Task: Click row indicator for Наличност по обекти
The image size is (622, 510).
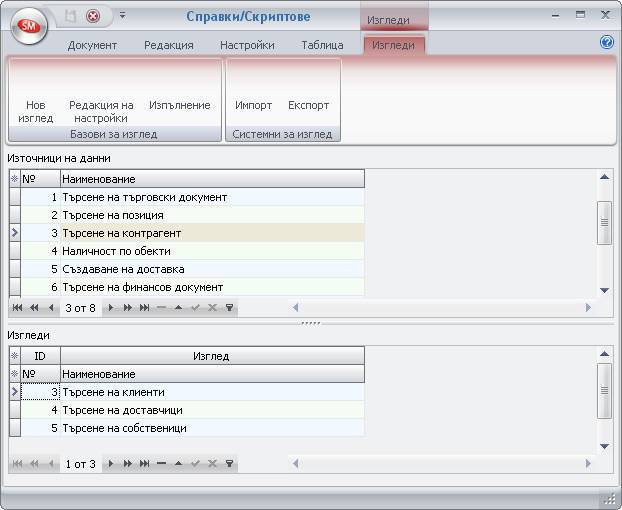Action: pyautogui.click(x=15, y=251)
